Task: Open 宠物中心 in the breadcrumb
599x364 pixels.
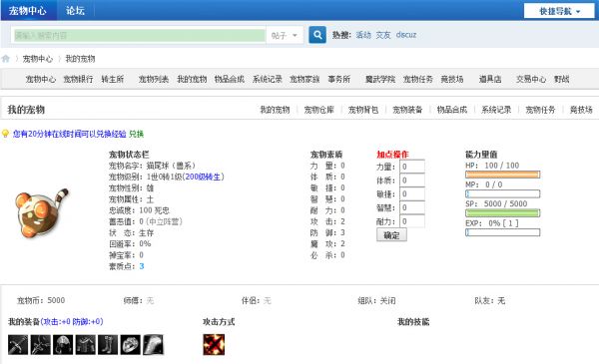Action: pos(38,59)
